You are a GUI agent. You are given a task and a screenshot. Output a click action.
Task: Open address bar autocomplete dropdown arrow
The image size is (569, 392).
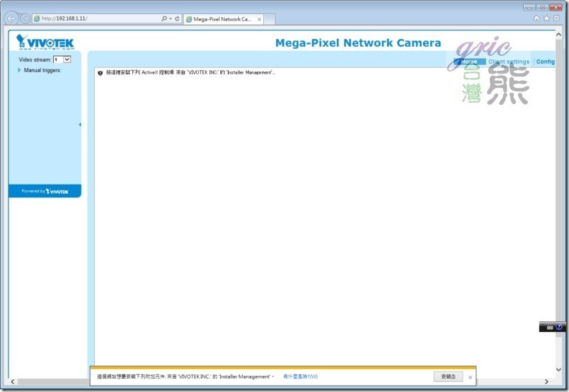[171, 18]
